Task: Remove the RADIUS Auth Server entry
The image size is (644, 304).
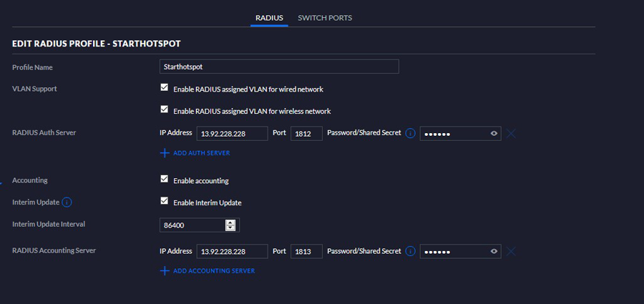Action: point(511,133)
